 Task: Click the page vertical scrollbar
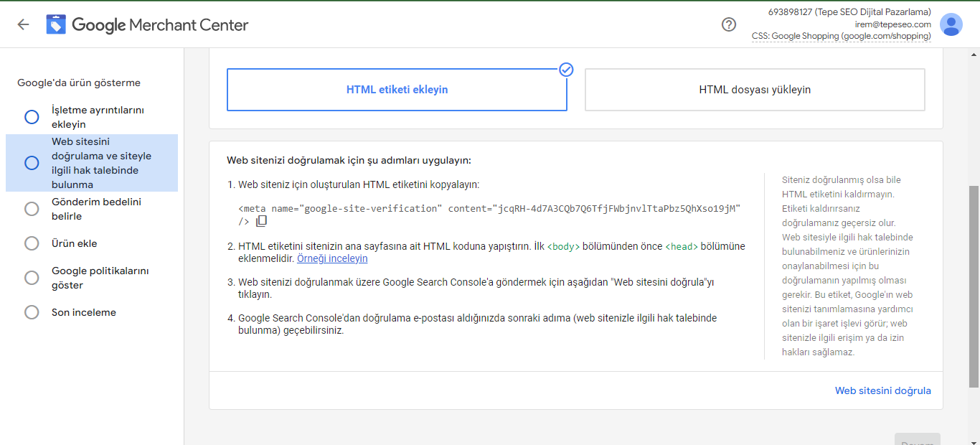974,287
